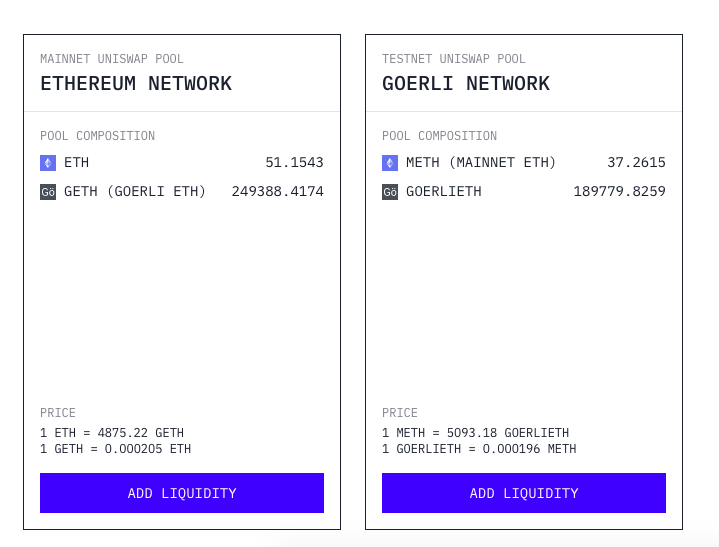Click the METH (Mainnet ETH) token label
Screen dimensions: 719x547
[x=481, y=163]
